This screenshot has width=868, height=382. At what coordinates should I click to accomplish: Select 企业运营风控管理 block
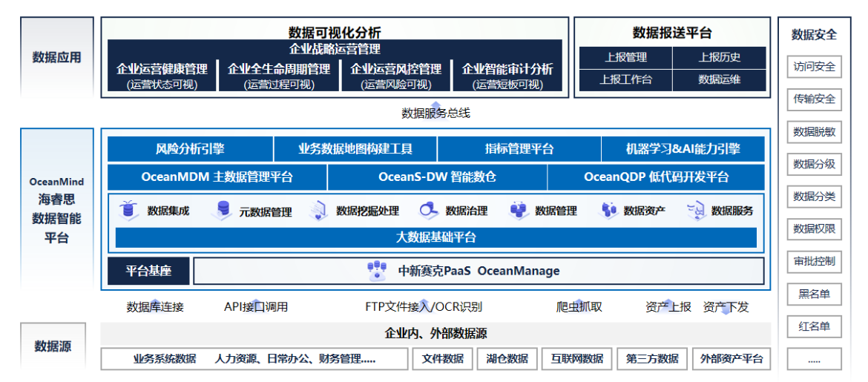396,76
